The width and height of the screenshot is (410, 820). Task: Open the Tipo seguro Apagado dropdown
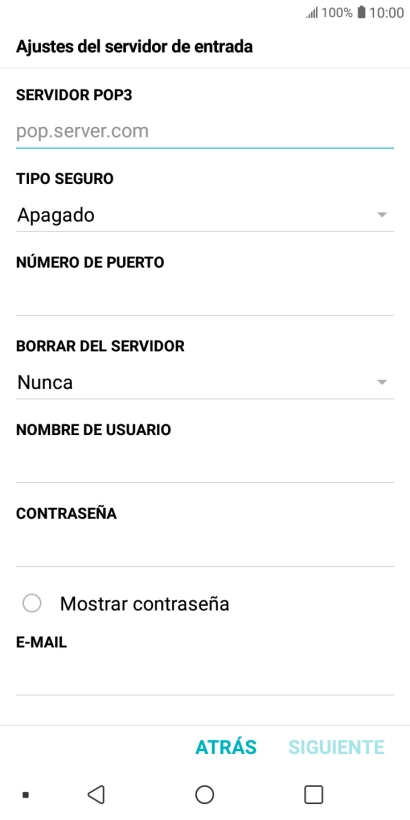[204, 215]
